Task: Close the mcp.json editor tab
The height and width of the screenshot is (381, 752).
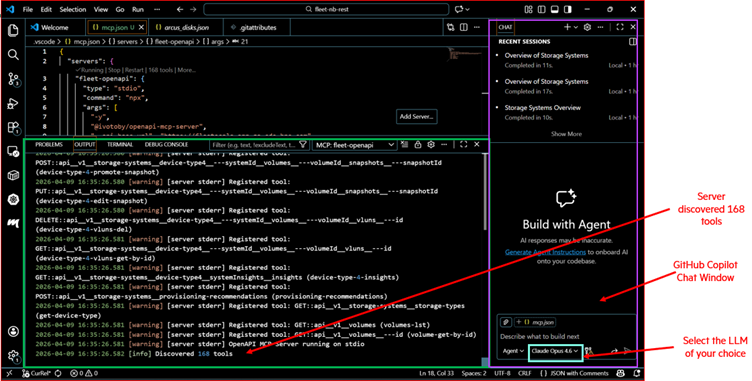Action: (141, 27)
